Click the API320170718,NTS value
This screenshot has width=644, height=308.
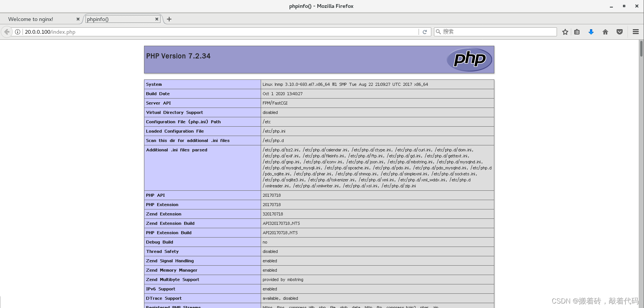point(281,223)
